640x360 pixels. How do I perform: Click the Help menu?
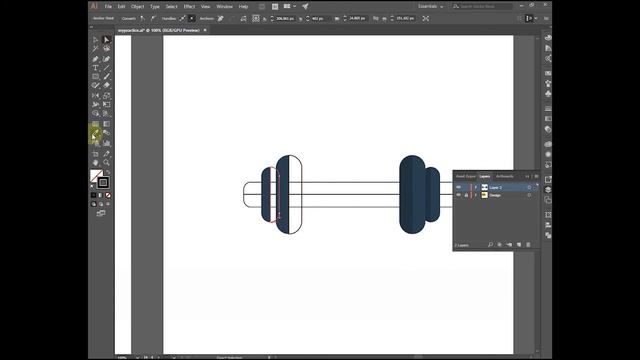(x=243, y=7)
